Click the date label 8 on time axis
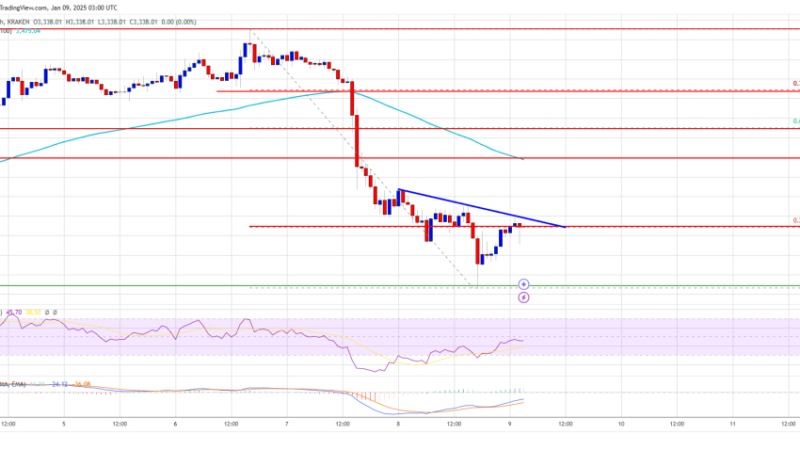The width and height of the screenshot is (800, 450). (398, 424)
